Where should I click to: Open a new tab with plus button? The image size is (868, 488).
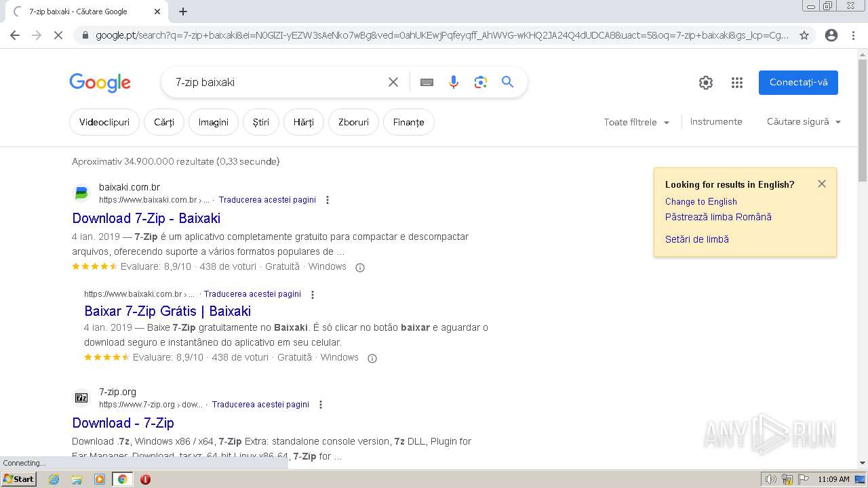183,12
